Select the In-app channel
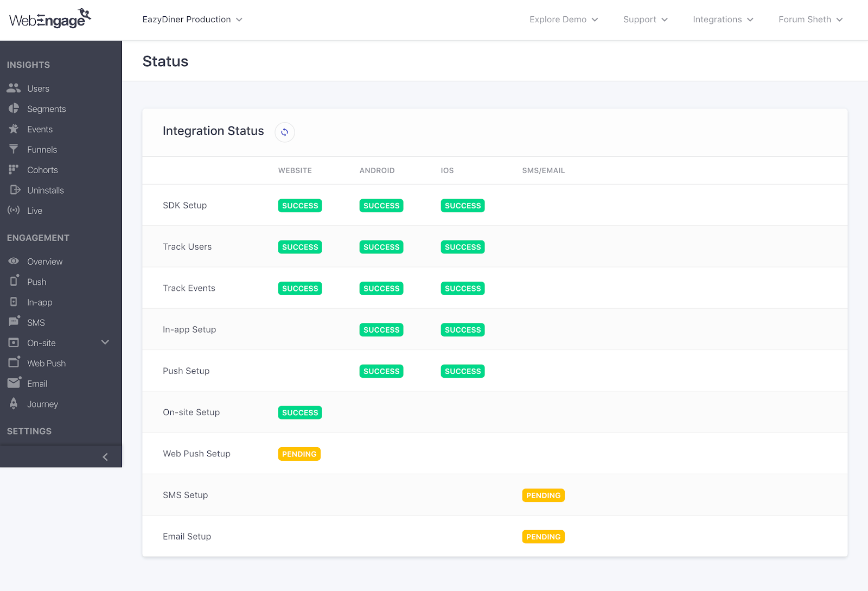Viewport: 868px width, 591px height. (x=40, y=302)
